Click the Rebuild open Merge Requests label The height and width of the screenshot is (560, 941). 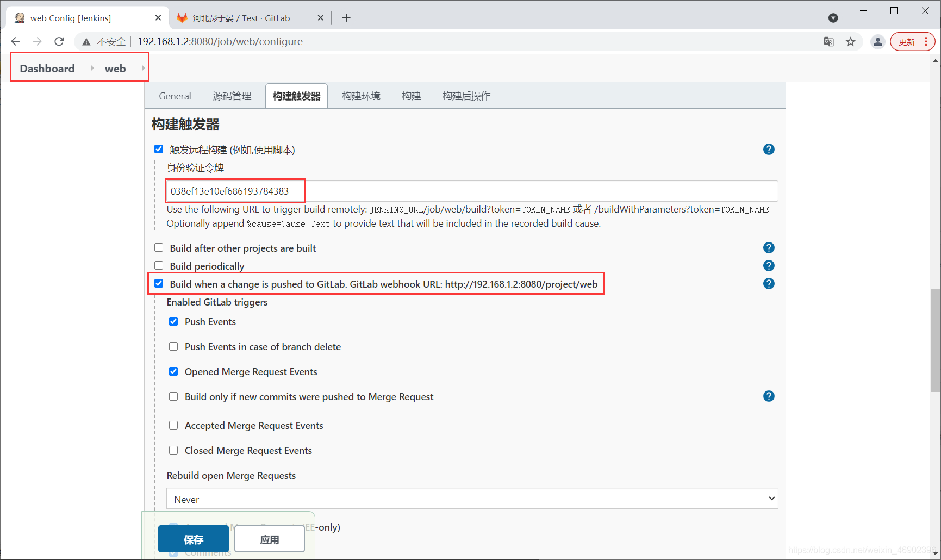coord(231,476)
